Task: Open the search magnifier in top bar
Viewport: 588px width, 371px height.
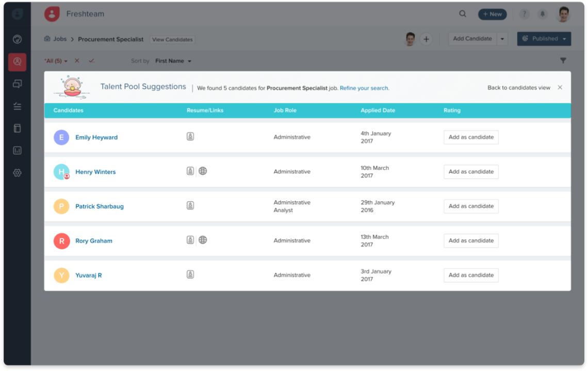Action: coord(463,14)
